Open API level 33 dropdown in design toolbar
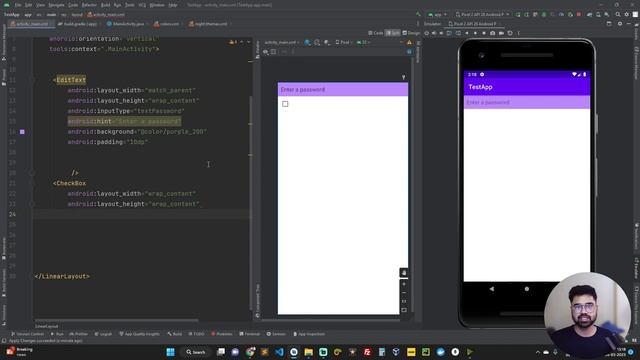 362,42
